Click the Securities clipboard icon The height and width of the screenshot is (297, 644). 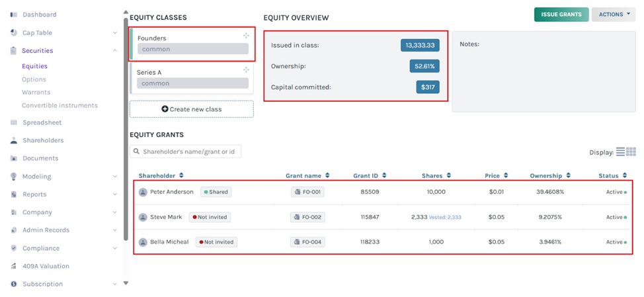point(13,51)
